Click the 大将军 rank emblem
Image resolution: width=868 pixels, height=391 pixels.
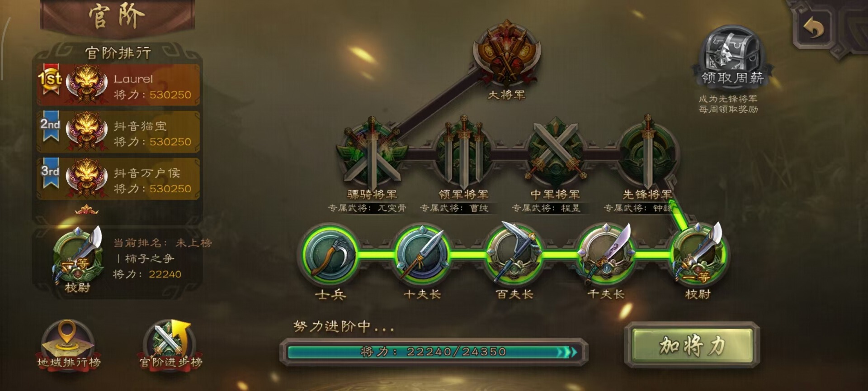[x=506, y=53]
